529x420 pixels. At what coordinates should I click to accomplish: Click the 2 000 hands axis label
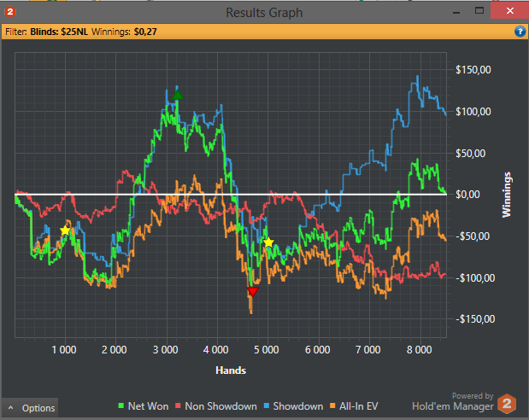coord(115,350)
